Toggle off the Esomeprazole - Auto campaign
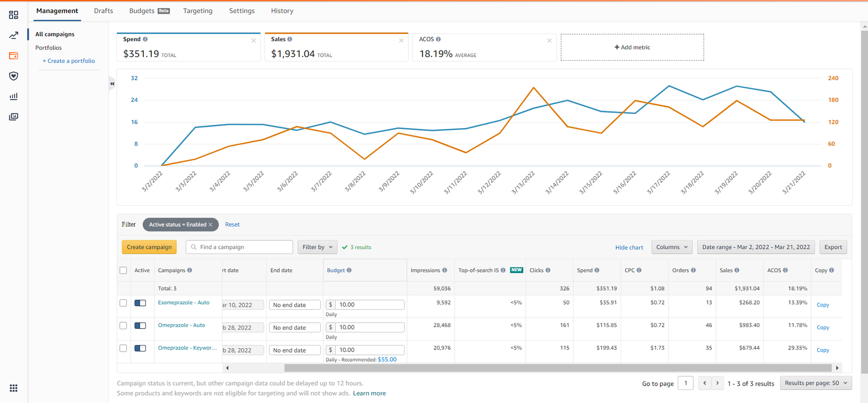Viewport: 868px width, 403px height. tap(141, 303)
